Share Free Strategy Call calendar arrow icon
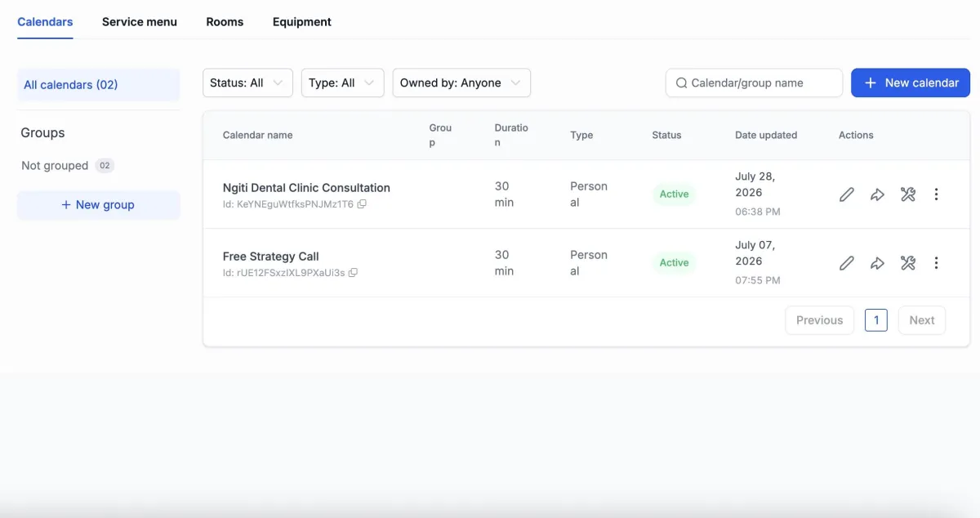Viewport: 980px width, 518px height. (877, 263)
